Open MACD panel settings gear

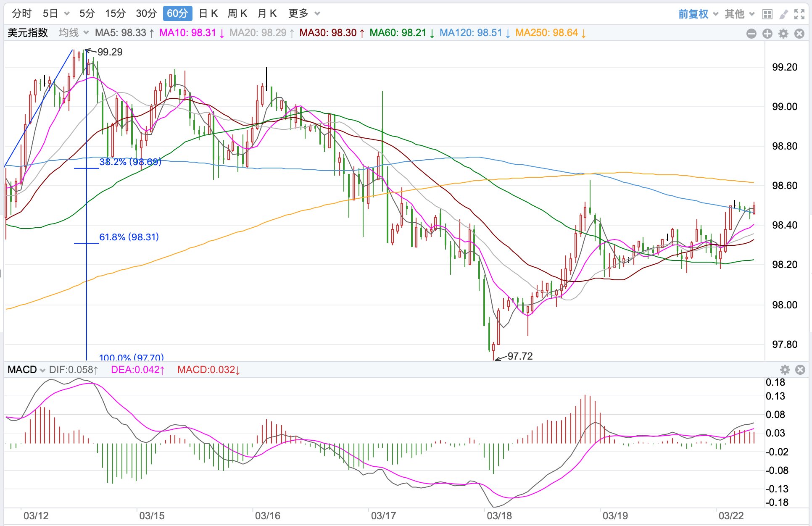tap(785, 370)
